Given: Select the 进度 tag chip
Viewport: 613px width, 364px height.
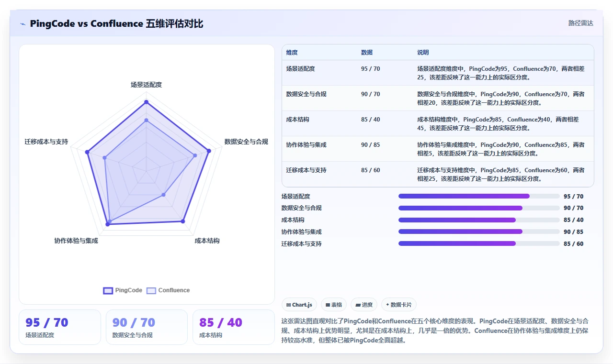Looking at the screenshot, I should [x=364, y=305].
